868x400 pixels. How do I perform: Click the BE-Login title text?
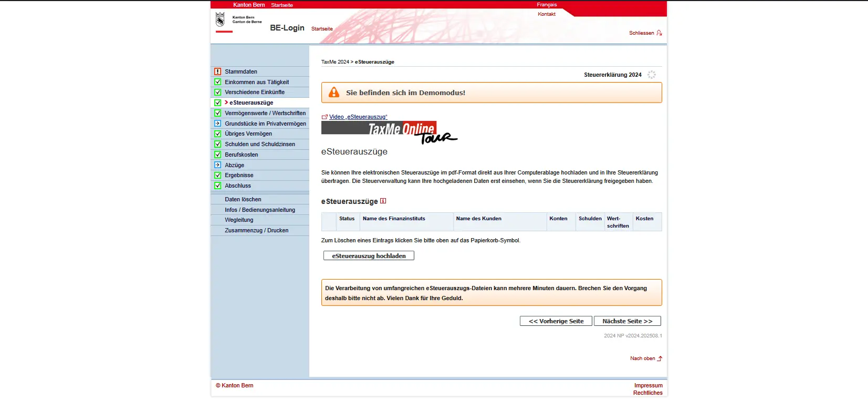click(x=287, y=28)
